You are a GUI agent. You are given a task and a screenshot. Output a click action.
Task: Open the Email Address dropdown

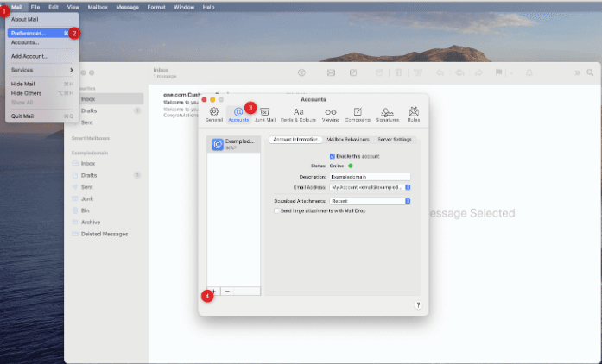coord(408,186)
